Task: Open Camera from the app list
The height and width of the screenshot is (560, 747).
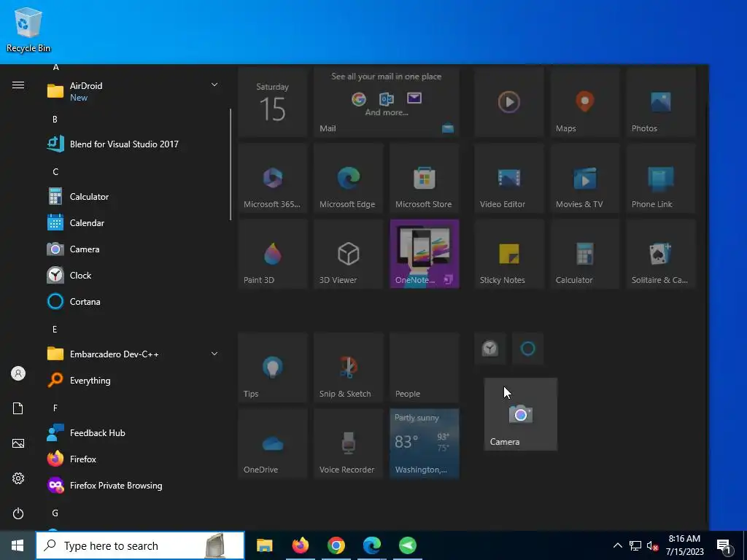Action: [x=133, y=249]
